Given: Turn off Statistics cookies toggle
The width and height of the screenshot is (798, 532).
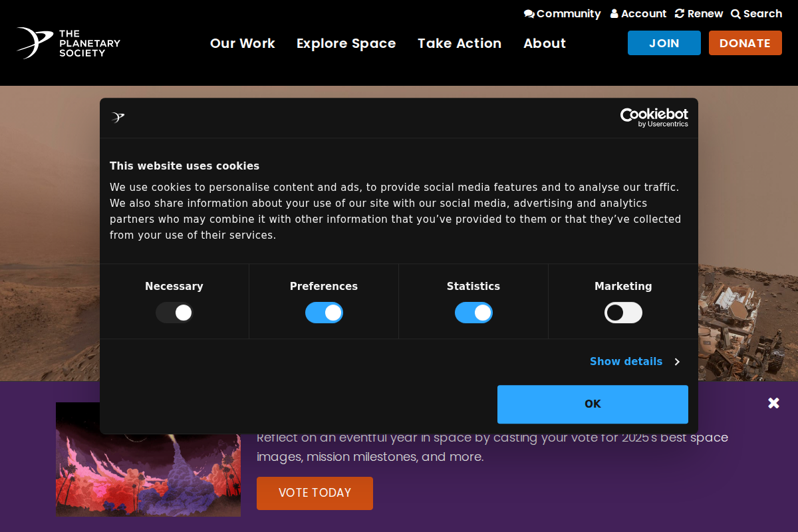Looking at the screenshot, I should pos(473,313).
